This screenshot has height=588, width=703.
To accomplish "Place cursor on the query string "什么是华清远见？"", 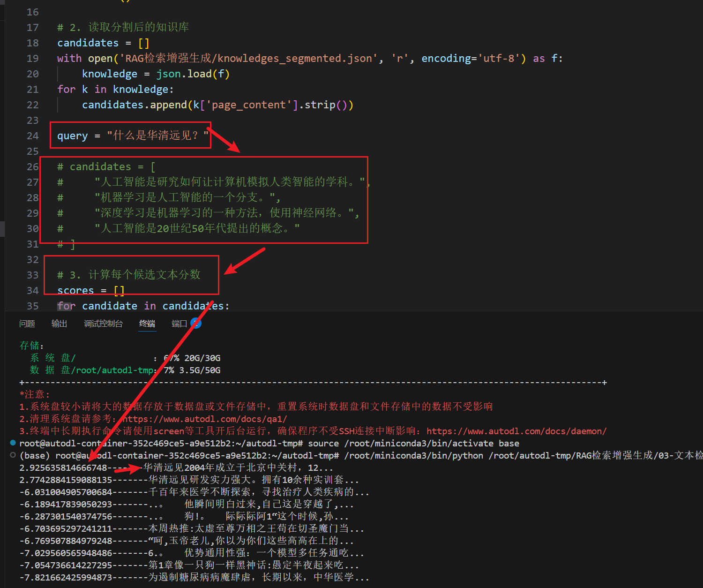I will (157, 136).
